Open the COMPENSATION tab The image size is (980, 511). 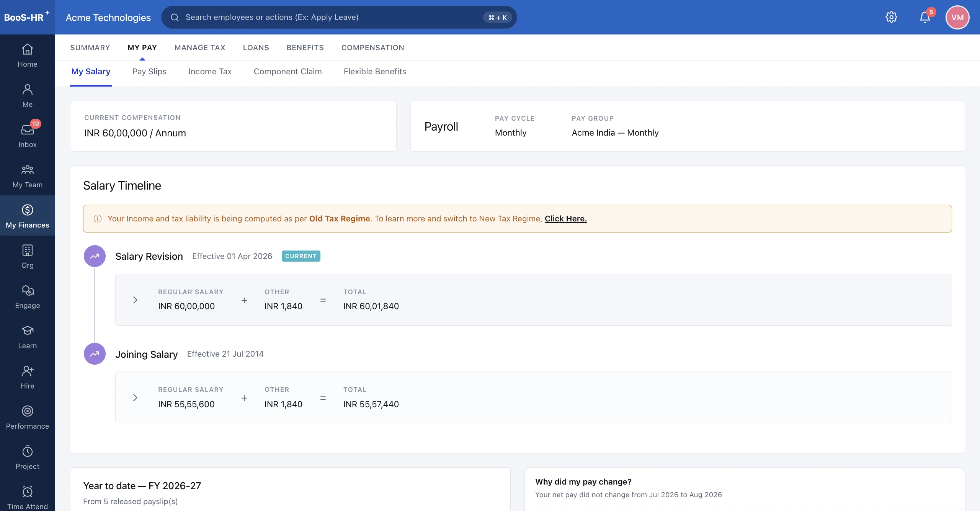[373, 47]
